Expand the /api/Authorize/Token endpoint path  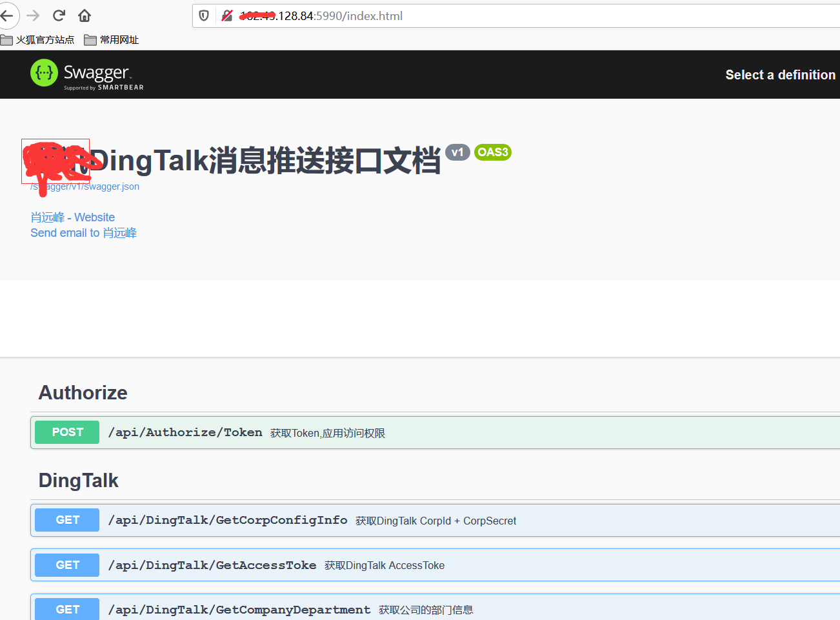click(x=185, y=433)
